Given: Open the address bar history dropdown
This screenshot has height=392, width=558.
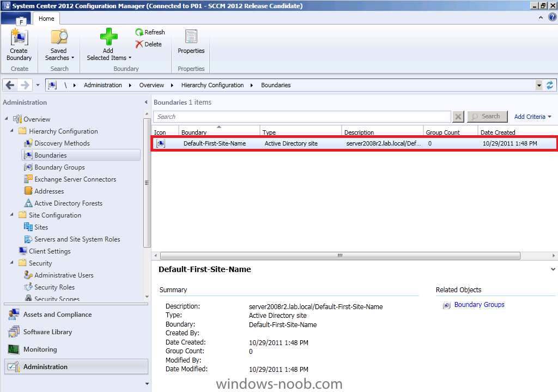Looking at the screenshot, I should click(539, 85).
